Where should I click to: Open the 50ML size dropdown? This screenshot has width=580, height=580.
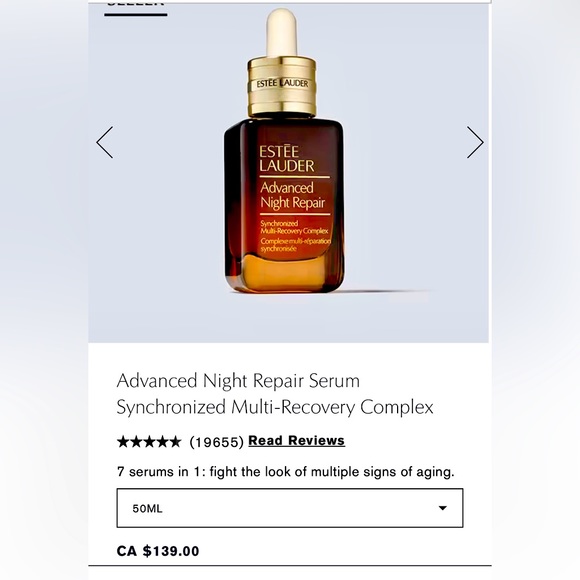[290, 508]
